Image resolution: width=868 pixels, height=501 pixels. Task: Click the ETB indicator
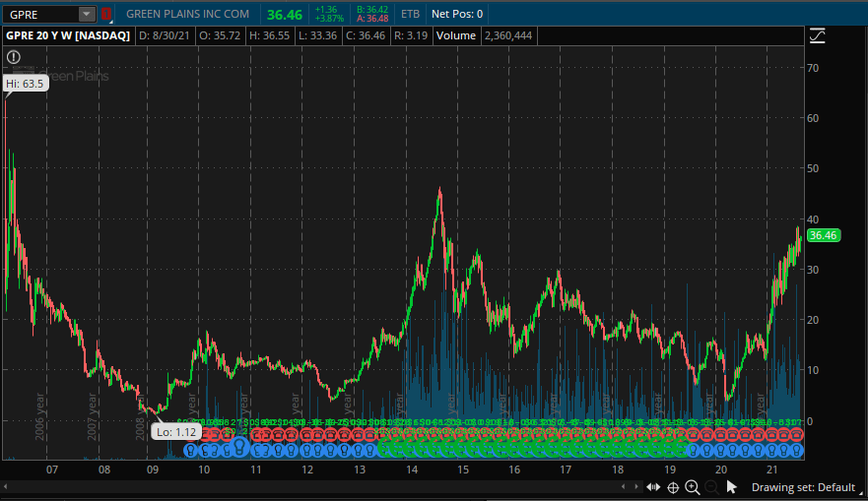[x=410, y=14]
